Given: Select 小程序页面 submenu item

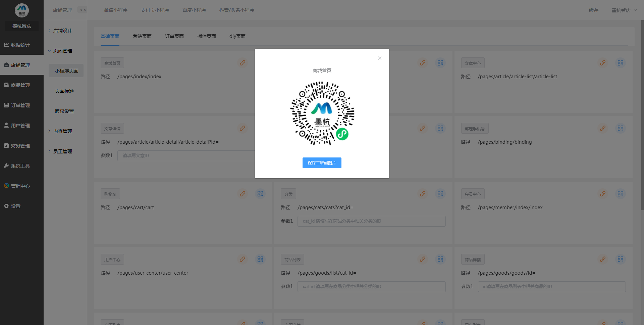Looking at the screenshot, I should [x=66, y=71].
